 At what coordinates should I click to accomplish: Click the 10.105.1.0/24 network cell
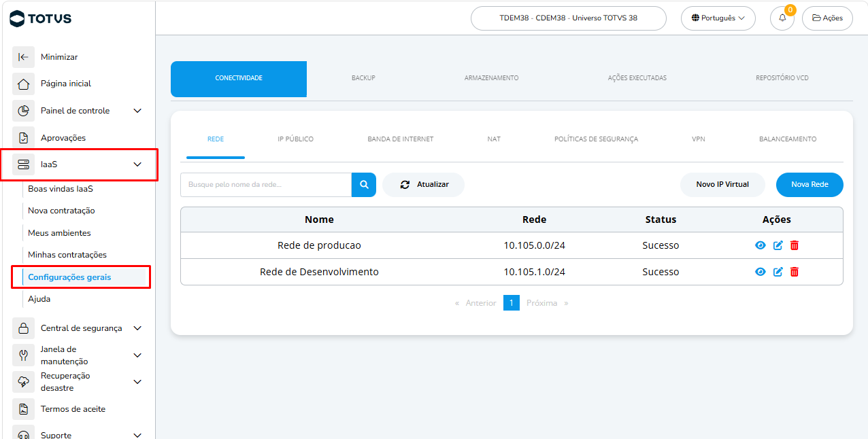[535, 272]
